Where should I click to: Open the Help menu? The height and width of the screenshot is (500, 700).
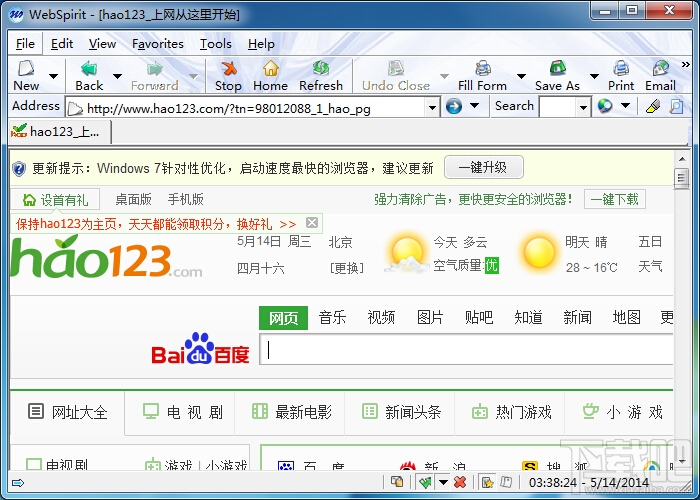tap(261, 44)
